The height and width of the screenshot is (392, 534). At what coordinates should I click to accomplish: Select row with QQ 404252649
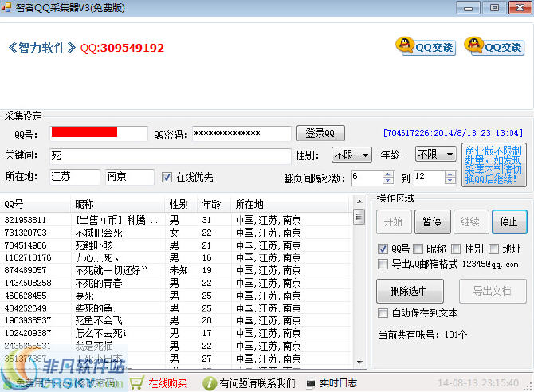click(176, 308)
